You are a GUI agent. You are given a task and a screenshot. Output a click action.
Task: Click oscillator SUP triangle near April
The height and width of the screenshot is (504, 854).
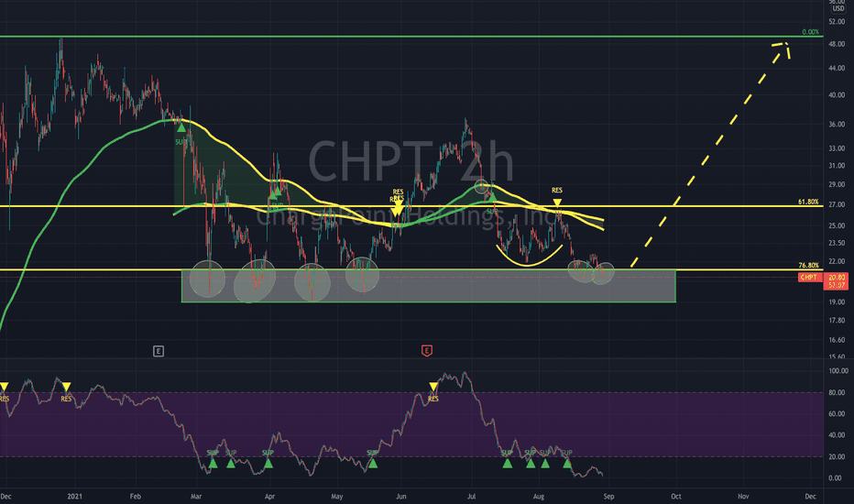click(x=268, y=464)
